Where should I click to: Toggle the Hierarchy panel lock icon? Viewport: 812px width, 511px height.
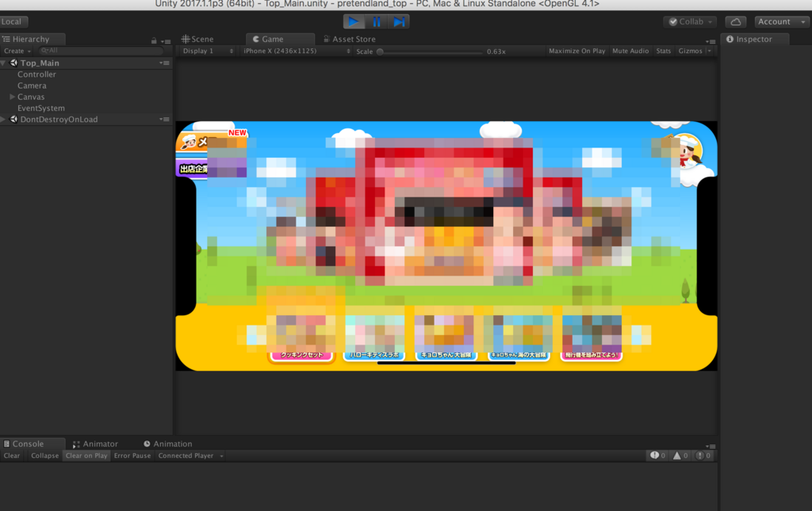(154, 41)
